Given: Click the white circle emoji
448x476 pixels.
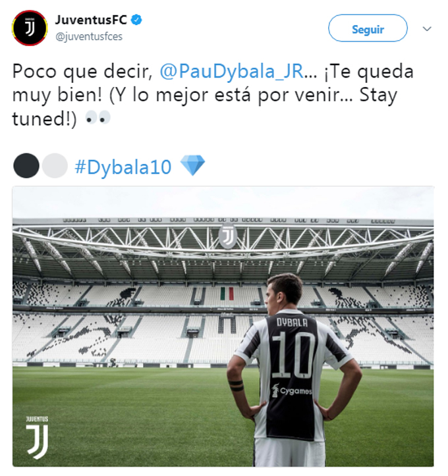Looking at the screenshot, I should tap(55, 165).
